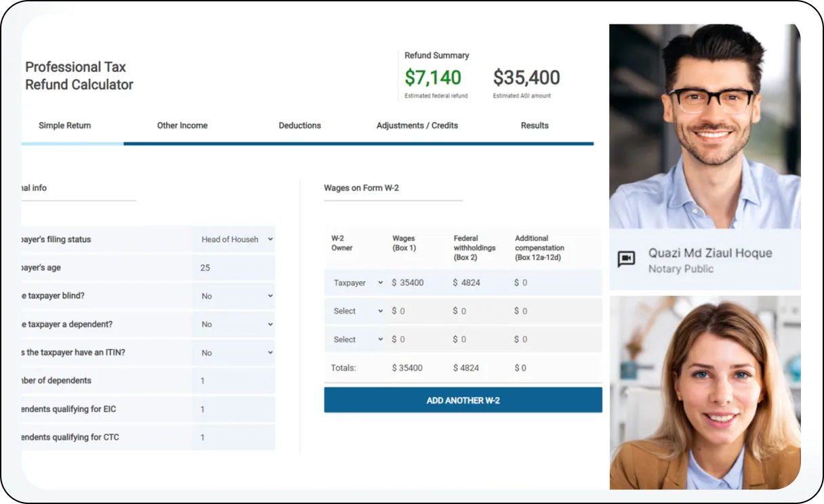
Task: Edit the number of dependents field
Action: pos(234,381)
